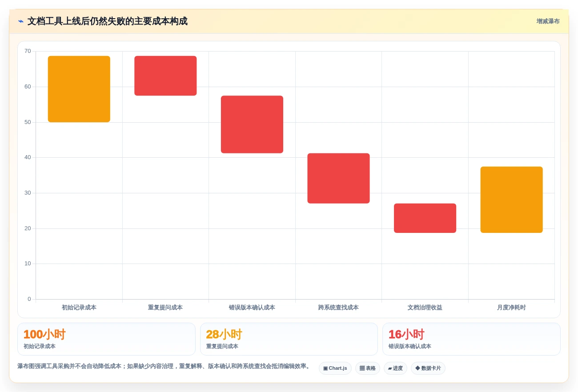578x392 pixels.
Task: Click y-axis tick value 30
Action: tap(28, 193)
